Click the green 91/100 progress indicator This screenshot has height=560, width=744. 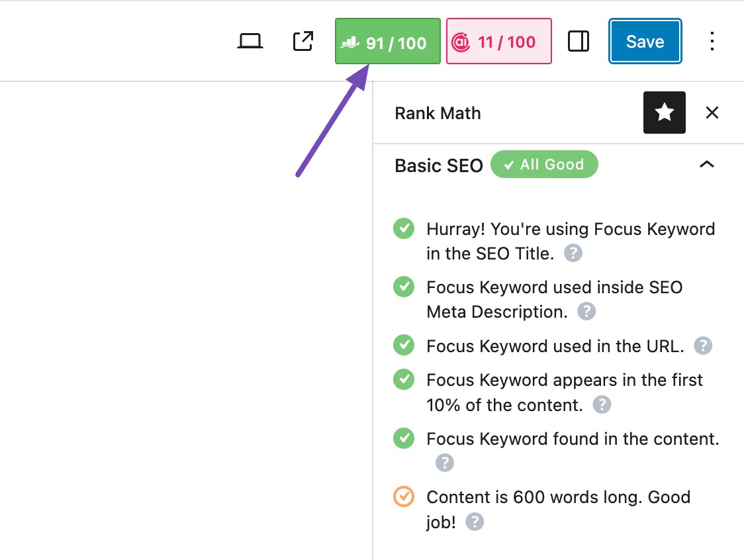click(x=387, y=41)
